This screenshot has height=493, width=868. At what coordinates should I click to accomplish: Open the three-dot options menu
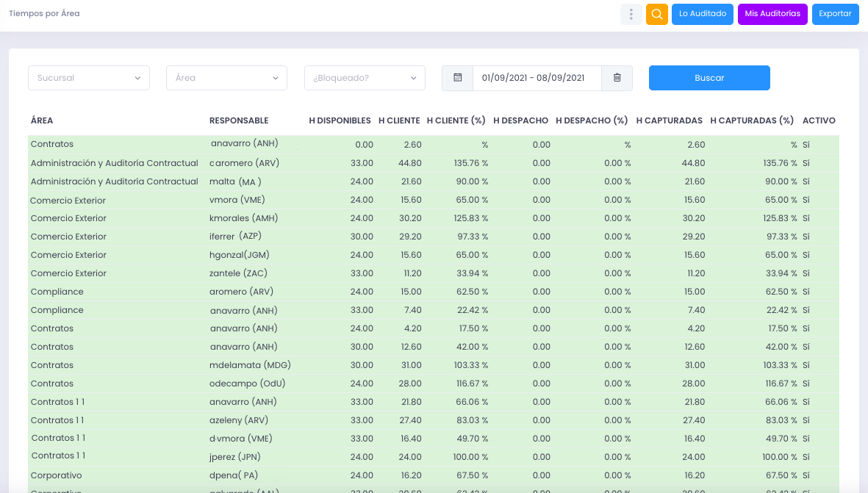pos(631,14)
